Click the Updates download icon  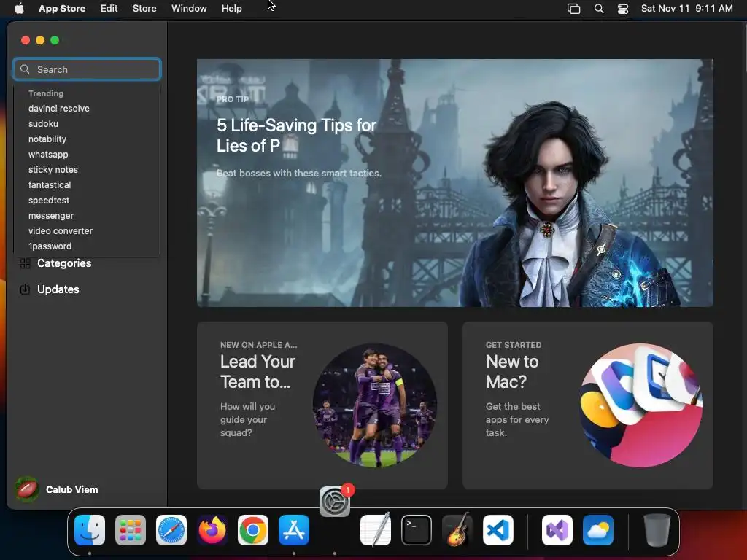(26, 289)
